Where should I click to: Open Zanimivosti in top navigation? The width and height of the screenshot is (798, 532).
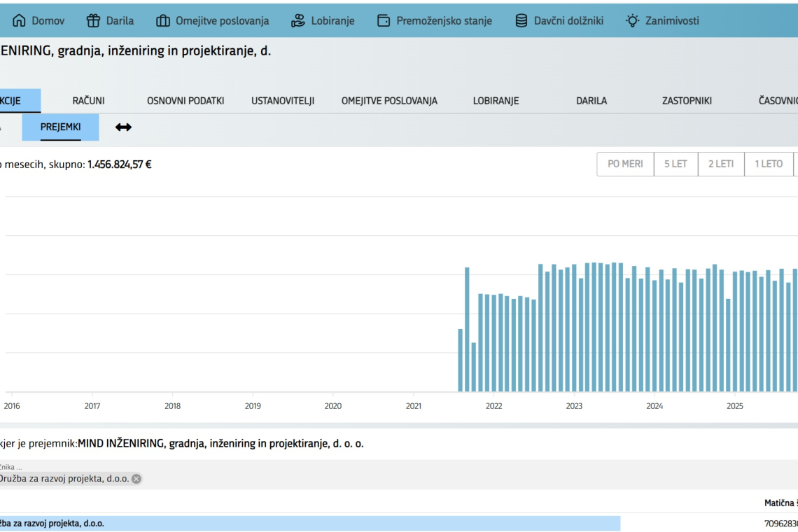[672, 21]
